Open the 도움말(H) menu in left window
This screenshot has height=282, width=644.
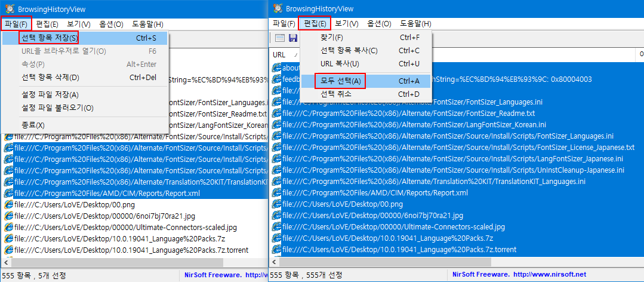coord(148,24)
